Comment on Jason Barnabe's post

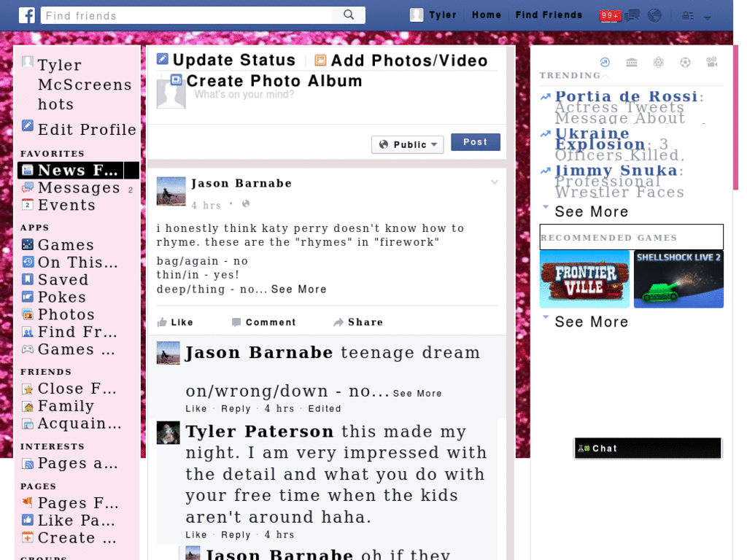264,322
